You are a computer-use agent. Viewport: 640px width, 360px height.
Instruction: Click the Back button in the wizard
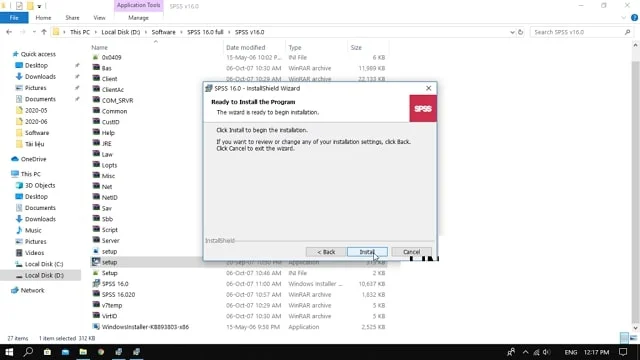pyautogui.click(x=326, y=252)
